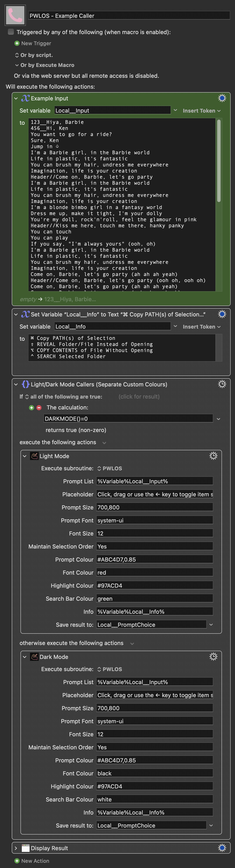Click the scrollbar in the Example Input text
The height and width of the screenshot is (868, 235).
pyautogui.click(x=219, y=161)
